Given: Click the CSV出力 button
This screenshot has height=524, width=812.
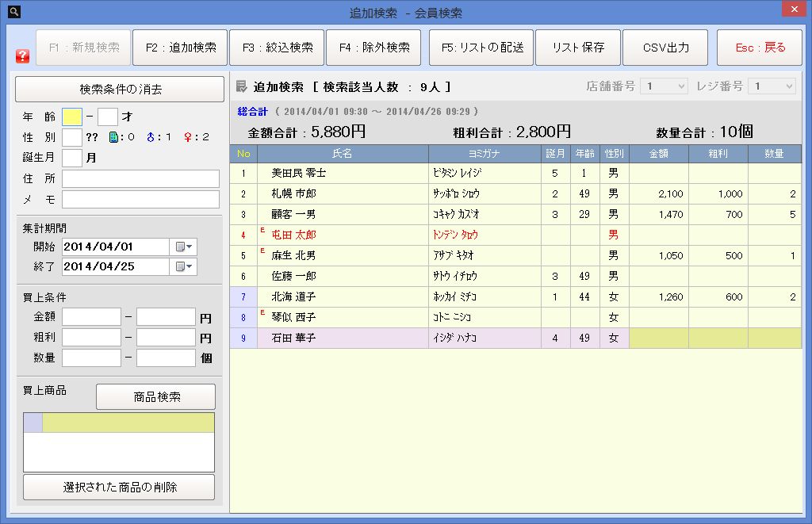Looking at the screenshot, I should pyautogui.click(x=665, y=48).
